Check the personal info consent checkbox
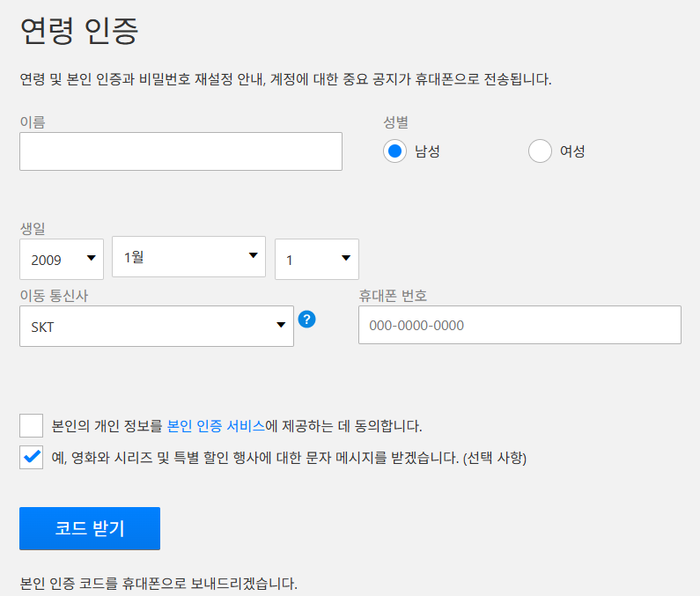Screen dimensions: 700x596 tap(31, 425)
